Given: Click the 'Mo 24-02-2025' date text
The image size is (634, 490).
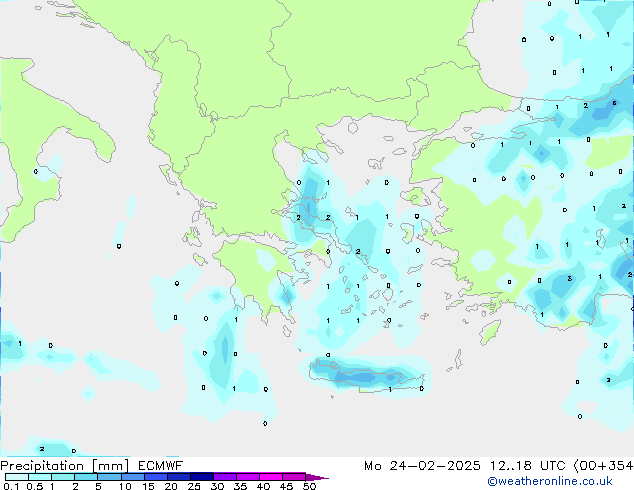Looking at the screenshot, I should [422, 466].
